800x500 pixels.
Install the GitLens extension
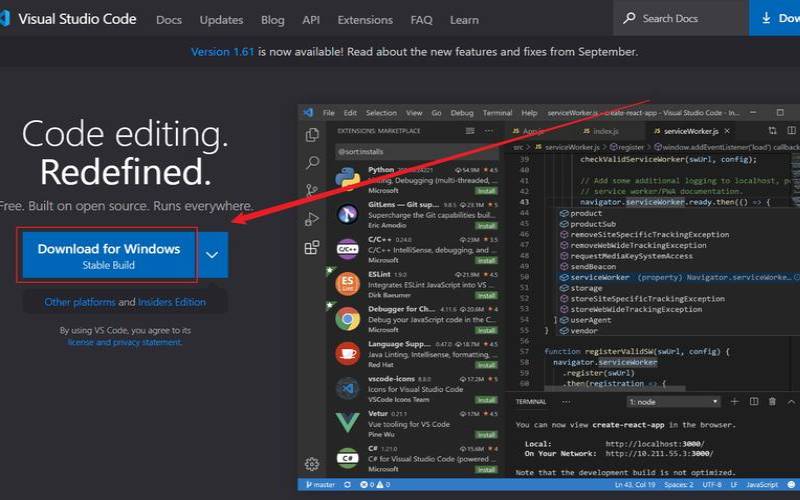click(x=486, y=226)
